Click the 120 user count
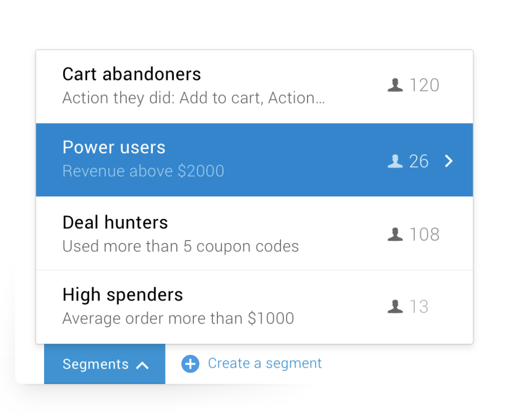525x420 pixels. click(x=424, y=85)
